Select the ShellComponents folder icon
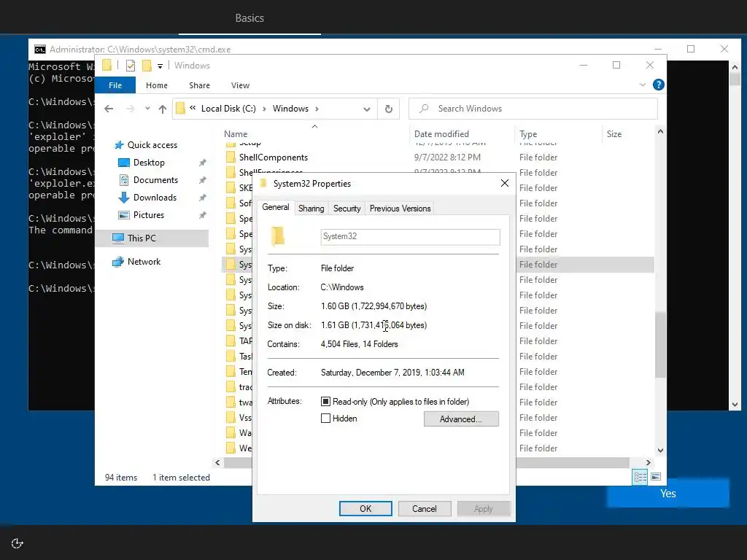747x560 pixels. coord(231,157)
